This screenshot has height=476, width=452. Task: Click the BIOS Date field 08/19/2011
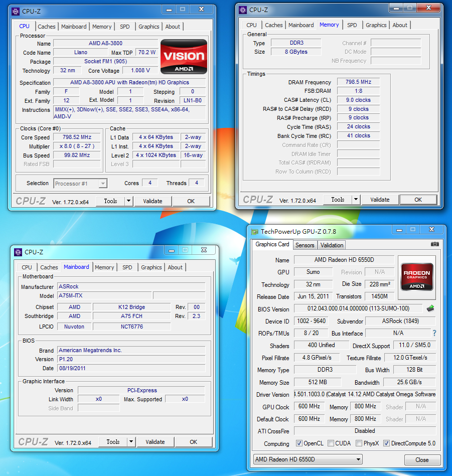pos(131,368)
